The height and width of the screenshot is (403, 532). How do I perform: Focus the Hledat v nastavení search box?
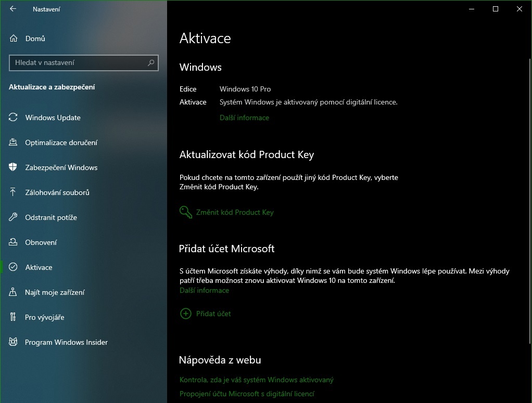tap(78, 63)
